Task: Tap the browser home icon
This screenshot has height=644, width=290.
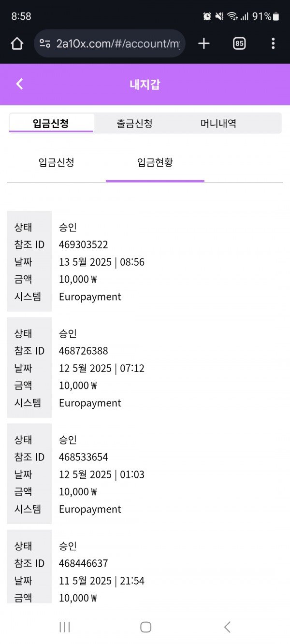Action: click(17, 43)
